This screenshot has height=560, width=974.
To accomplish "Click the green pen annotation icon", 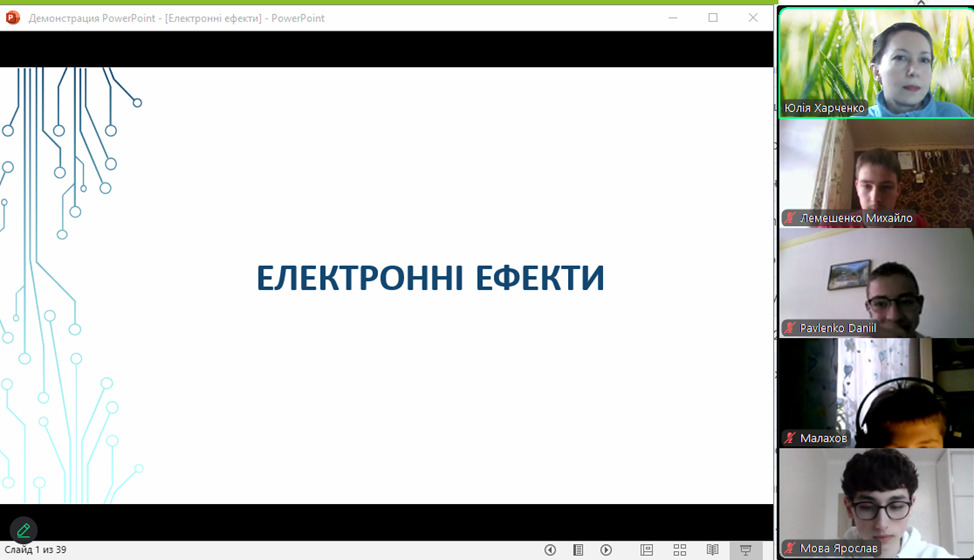I will (x=23, y=530).
